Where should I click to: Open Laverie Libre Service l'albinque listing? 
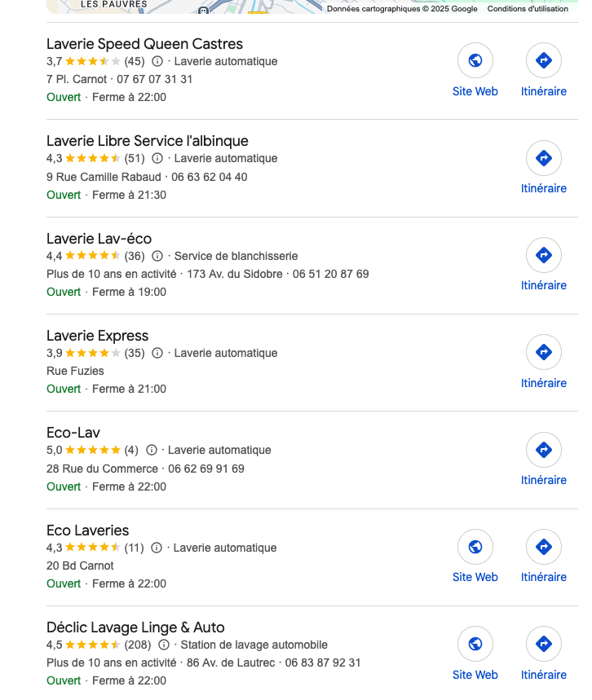coord(147,141)
